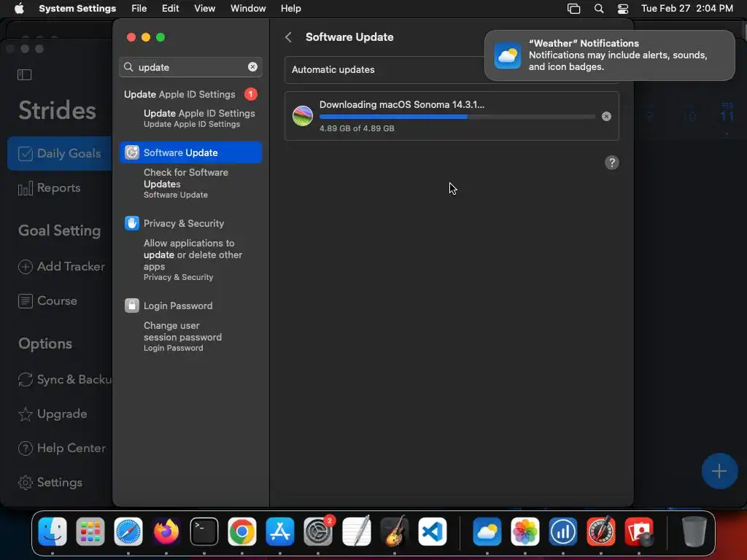The image size is (747, 560).
Task: Click the Weather Notifications banner
Action: click(x=609, y=55)
